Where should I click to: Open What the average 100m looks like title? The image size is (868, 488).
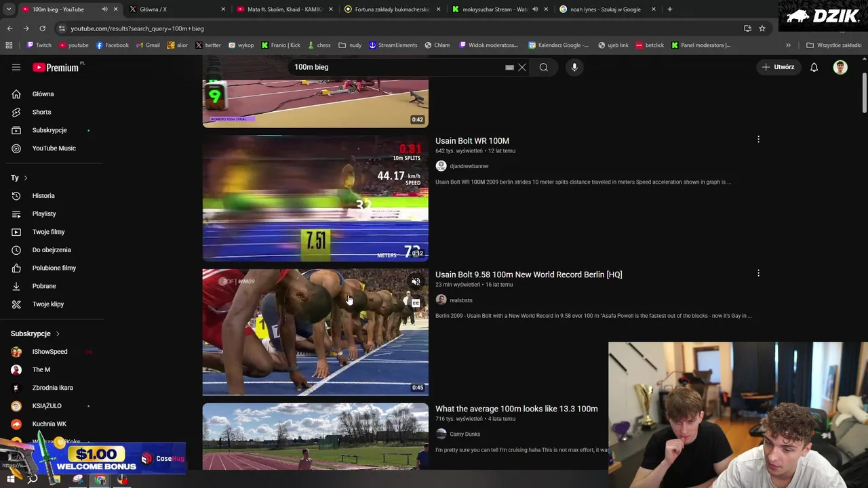(516, 409)
